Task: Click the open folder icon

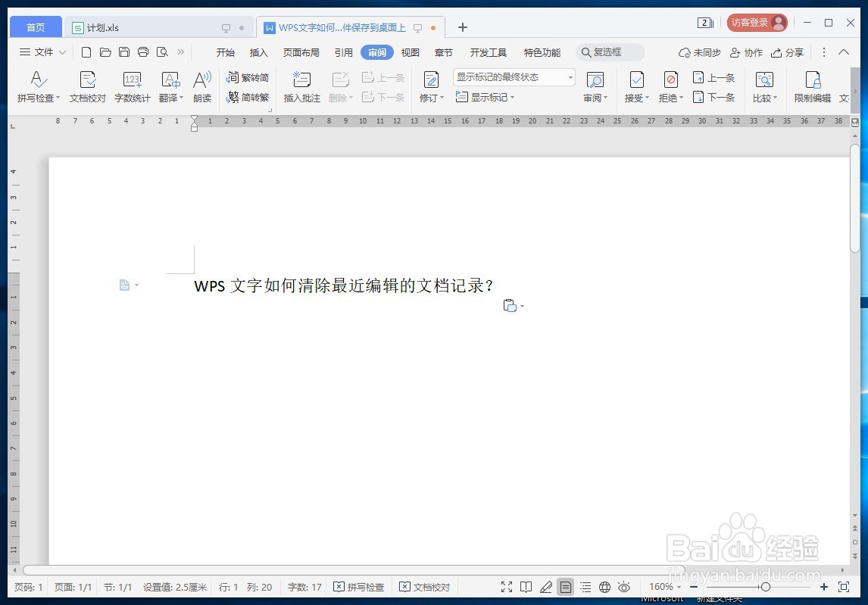Action: [105, 52]
